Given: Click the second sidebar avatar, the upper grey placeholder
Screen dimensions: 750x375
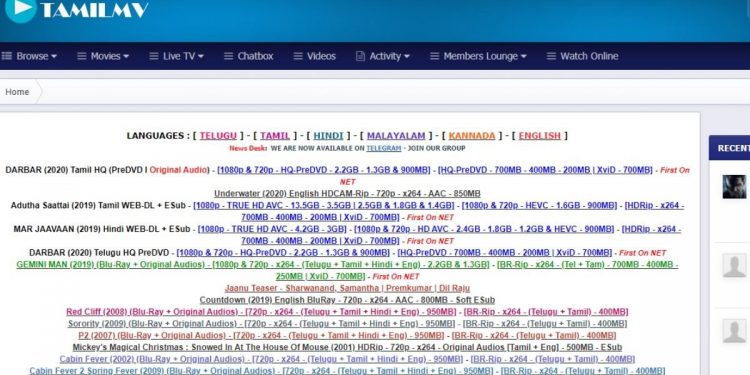Looking at the screenshot, I should (734, 265).
